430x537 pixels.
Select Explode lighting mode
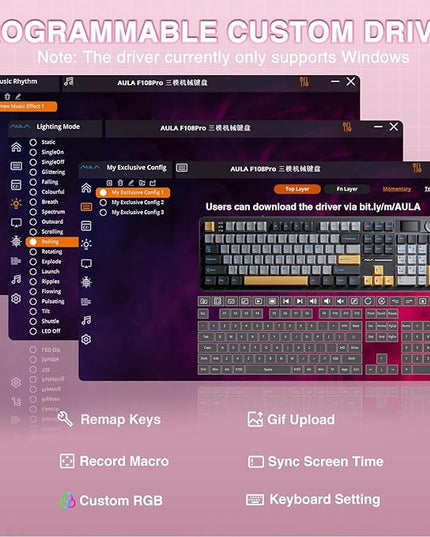[x=46, y=261]
